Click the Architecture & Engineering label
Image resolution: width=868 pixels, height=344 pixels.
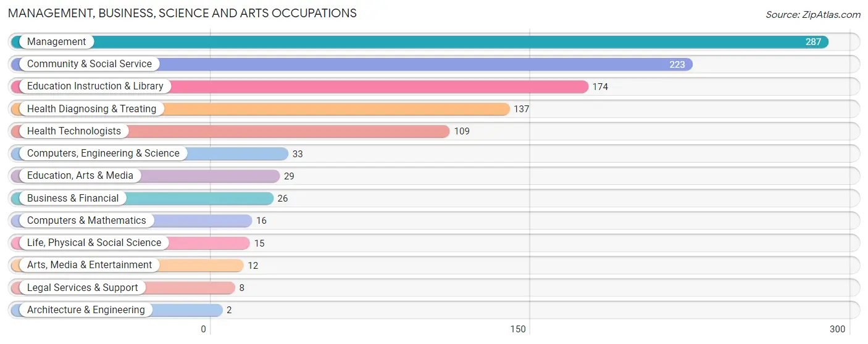[86, 310]
